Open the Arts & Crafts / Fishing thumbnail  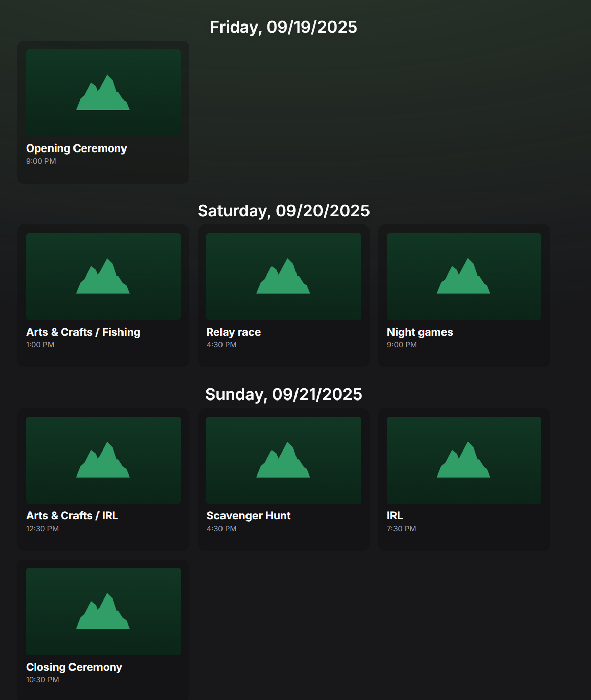(103, 277)
